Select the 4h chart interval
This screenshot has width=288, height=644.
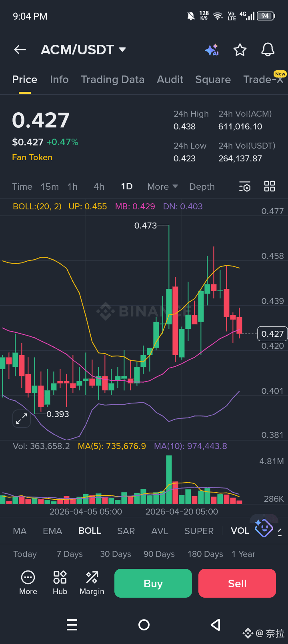click(x=99, y=187)
